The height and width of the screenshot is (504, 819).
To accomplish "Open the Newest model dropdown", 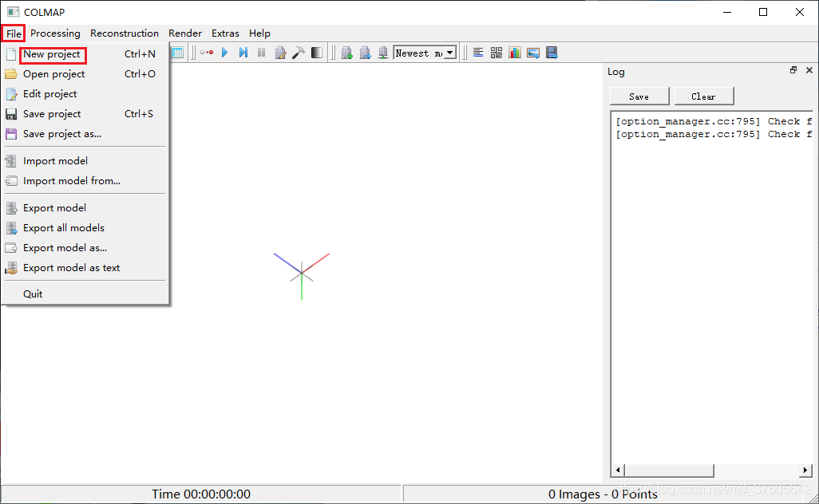I will tap(450, 53).
